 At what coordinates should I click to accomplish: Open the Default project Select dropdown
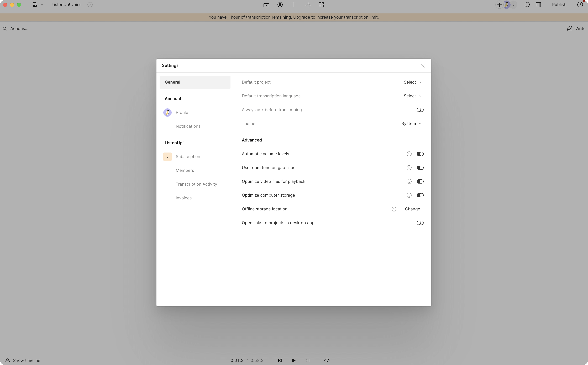tap(412, 82)
